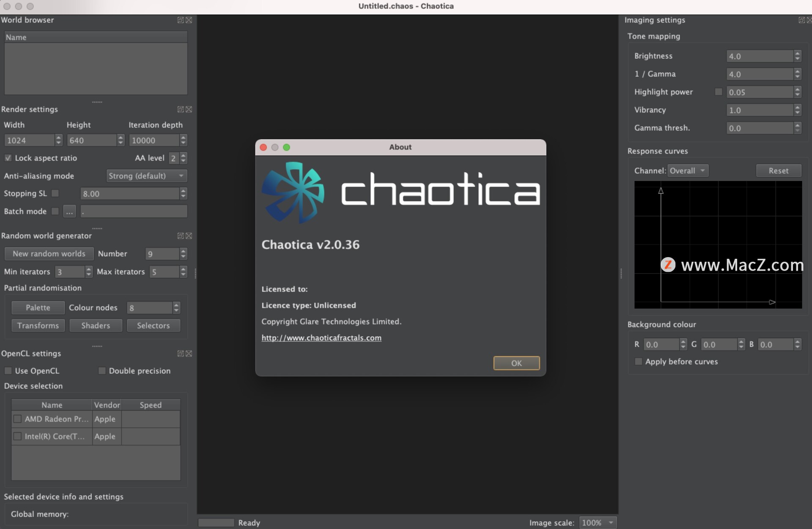Click the Shaders partial randomisation icon
Viewport: 812px width, 529px height.
(x=95, y=325)
